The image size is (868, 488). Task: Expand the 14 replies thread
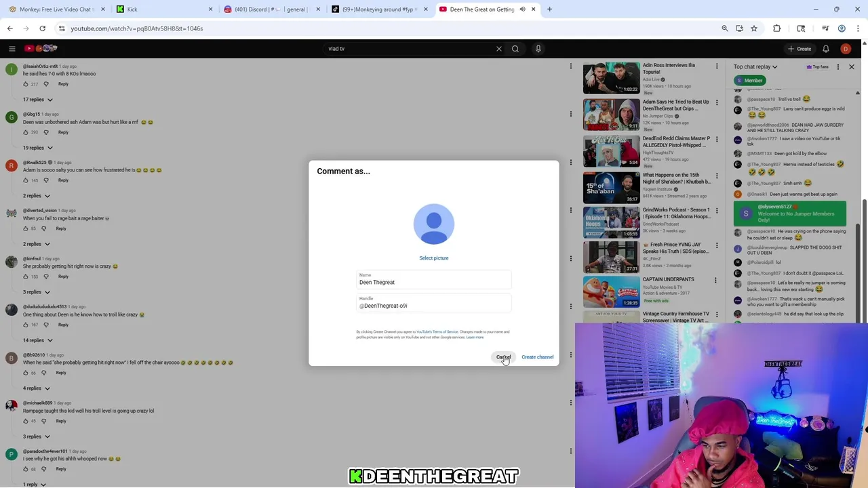[37, 340]
